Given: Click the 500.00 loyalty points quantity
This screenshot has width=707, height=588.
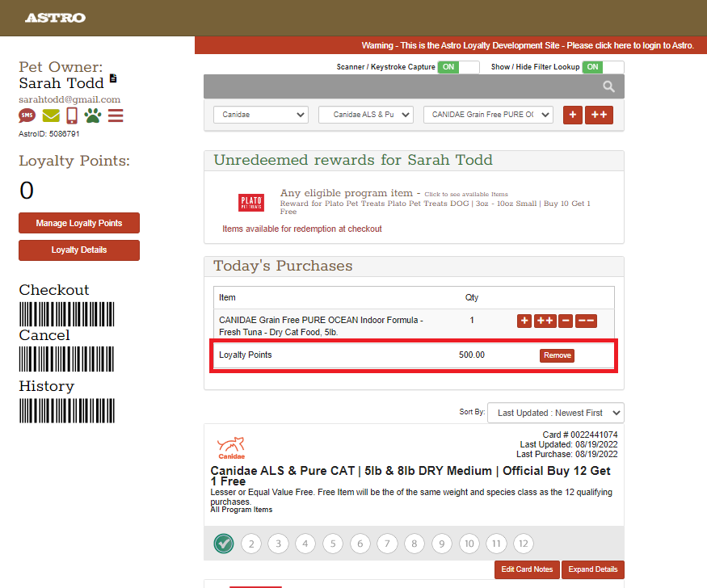Looking at the screenshot, I should (x=472, y=355).
